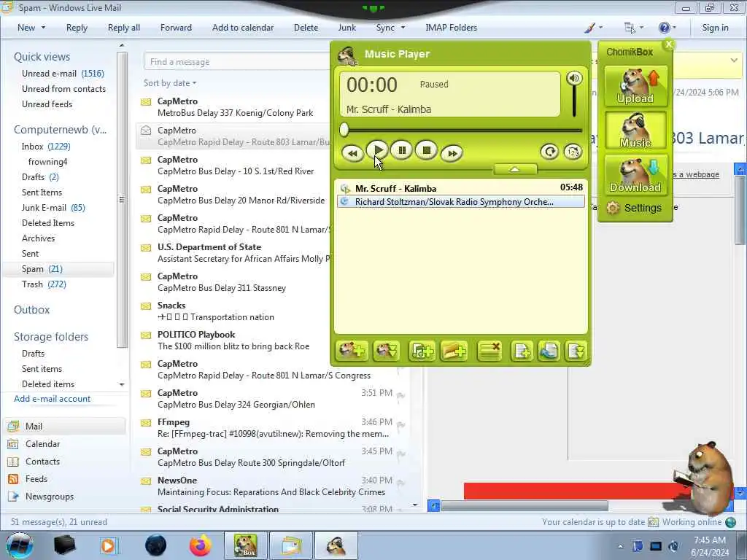
Task: Open the FFmpeg message in the list
Action: (273, 427)
